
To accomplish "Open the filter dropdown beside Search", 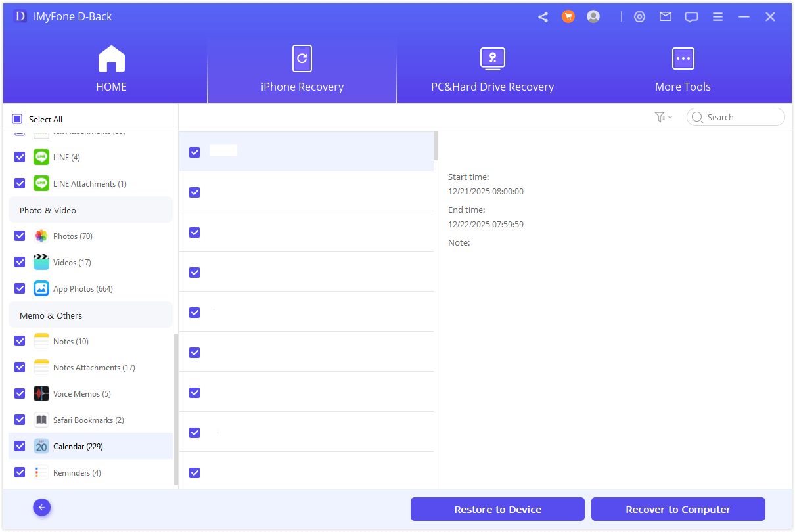I will point(663,117).
